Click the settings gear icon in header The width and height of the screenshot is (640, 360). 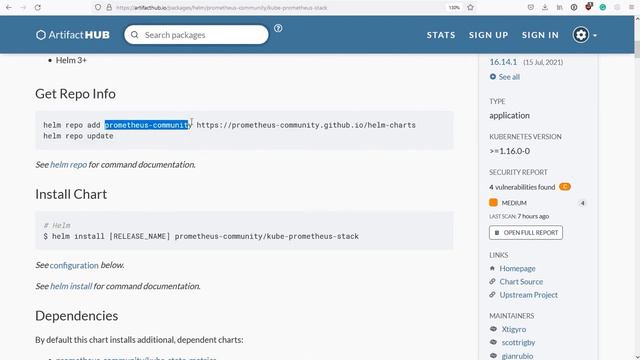coord(581,35)
